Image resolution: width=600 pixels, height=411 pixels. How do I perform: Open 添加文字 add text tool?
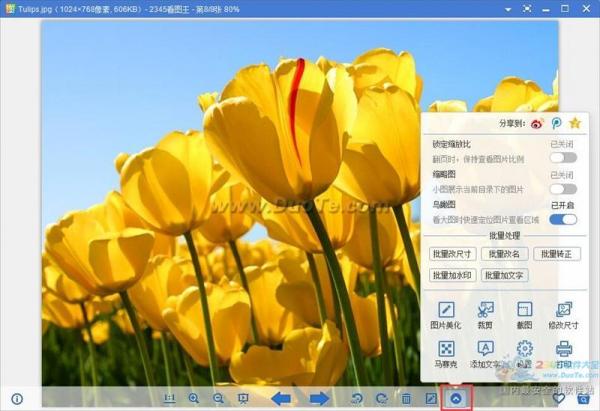tap(485, 355)
